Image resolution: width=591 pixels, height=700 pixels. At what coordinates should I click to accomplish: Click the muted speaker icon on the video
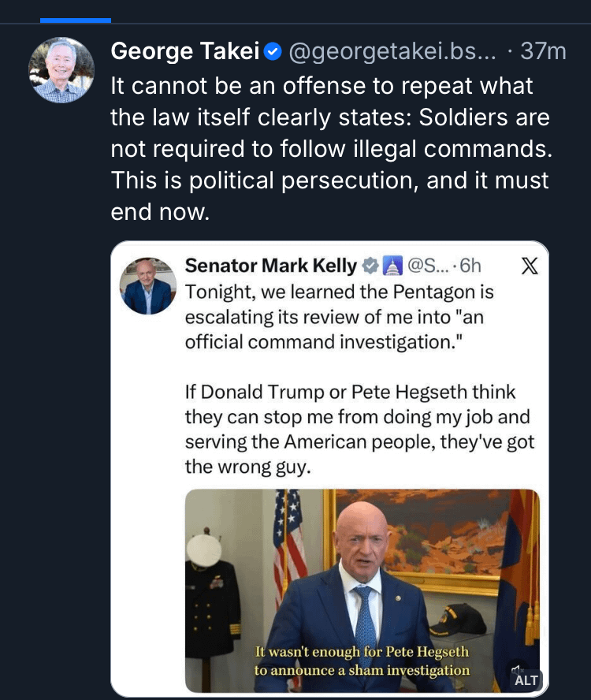click(x=518, y=669)
